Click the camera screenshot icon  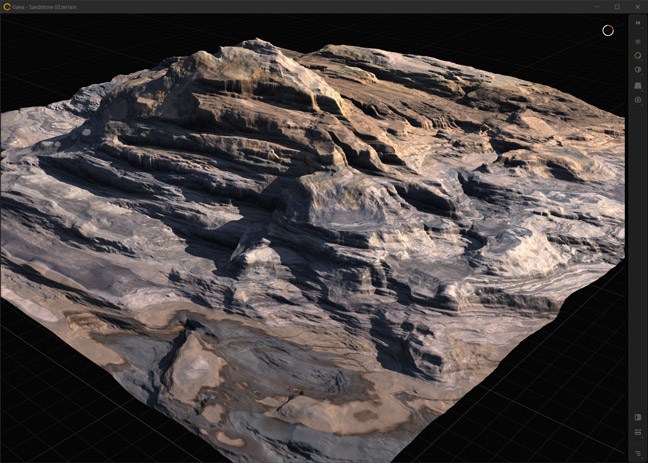tap(638, 100)
